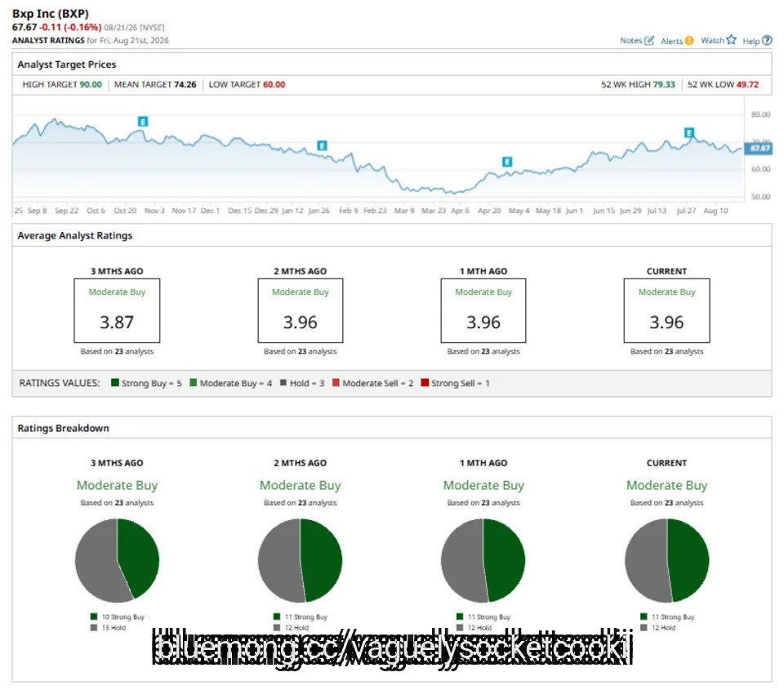Click the Analyst Target Prices heading
Screen dimensions: 784x699
[x=66, y=65]
